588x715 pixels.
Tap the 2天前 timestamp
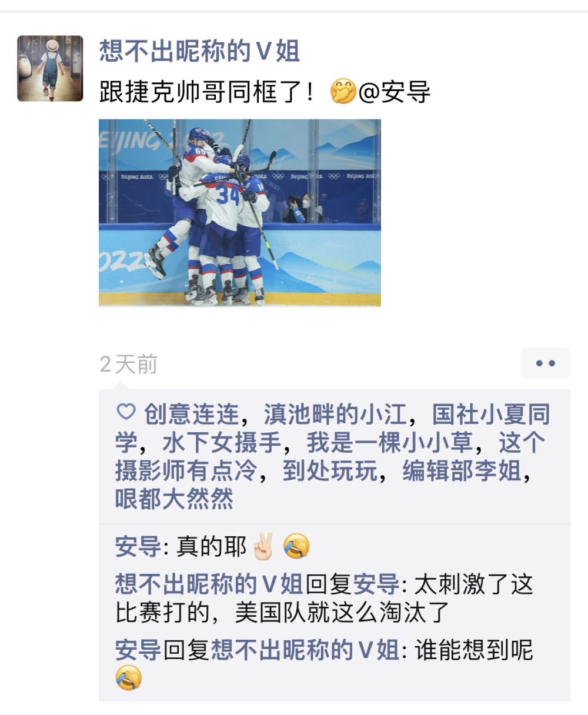tap(129, 365)
